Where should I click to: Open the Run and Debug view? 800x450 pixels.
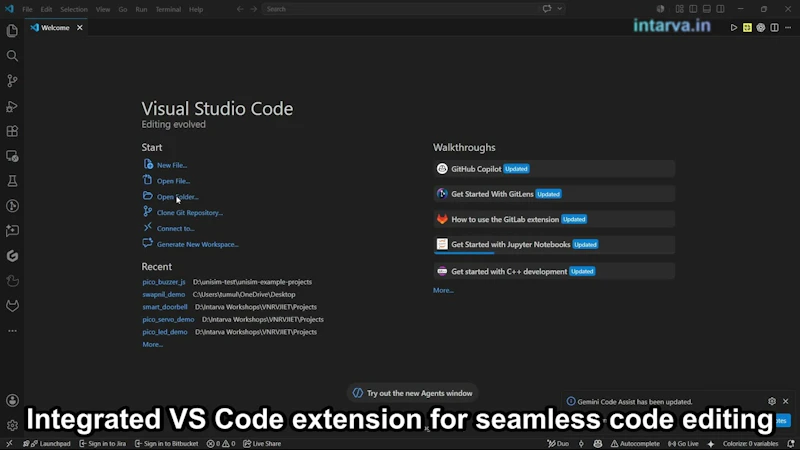(12, 106)
